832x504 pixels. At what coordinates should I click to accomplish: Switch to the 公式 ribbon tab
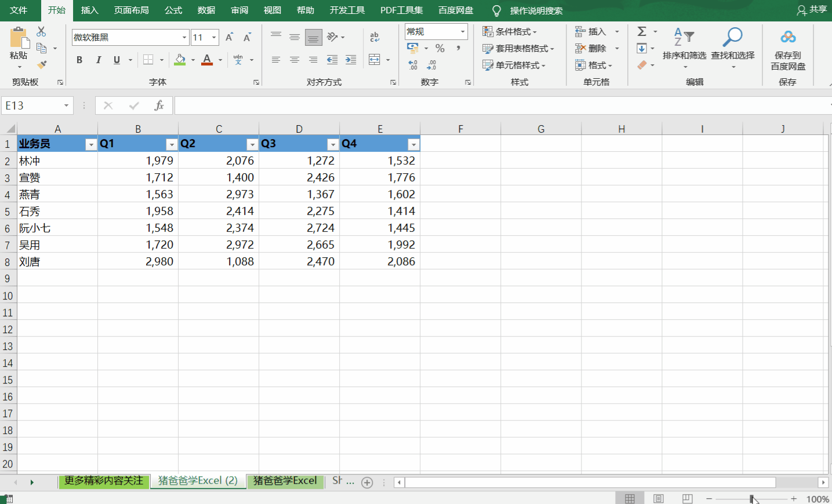(173, 10)
